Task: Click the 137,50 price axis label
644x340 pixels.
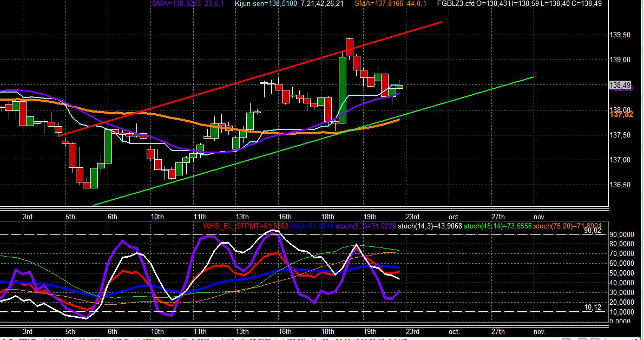Action: (620, 135)
